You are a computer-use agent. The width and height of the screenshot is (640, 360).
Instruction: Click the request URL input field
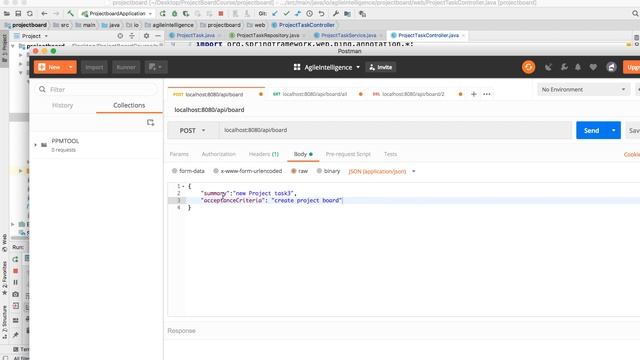395,130
